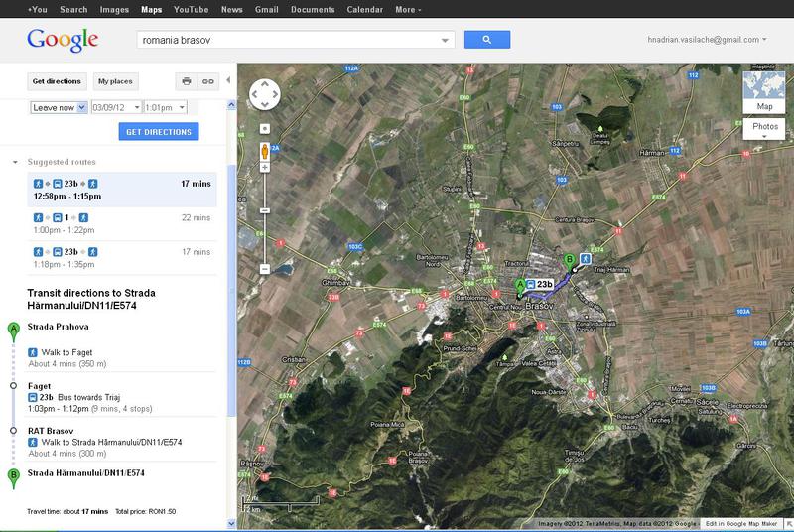Open Calendar in the top bar

tap(364, 9)
